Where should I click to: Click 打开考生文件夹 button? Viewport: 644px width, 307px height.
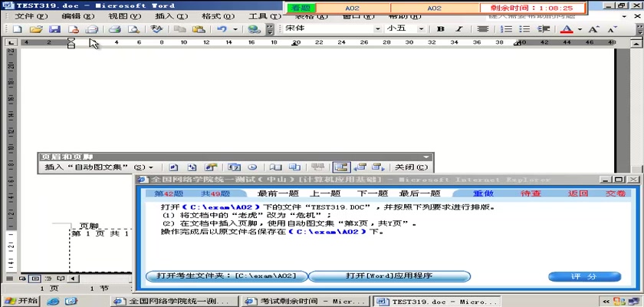pos(226,276)
